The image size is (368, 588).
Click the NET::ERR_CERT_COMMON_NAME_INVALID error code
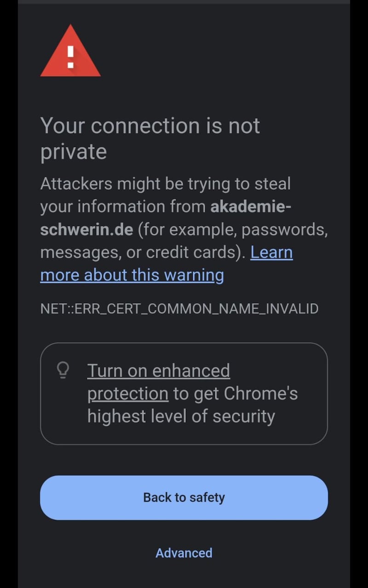click(179, 308)
